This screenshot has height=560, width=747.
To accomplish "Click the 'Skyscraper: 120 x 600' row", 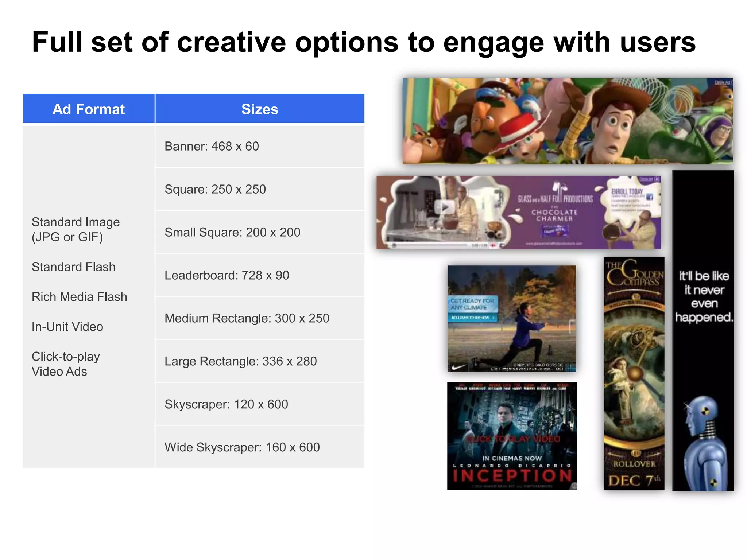I will click(260, 404).
